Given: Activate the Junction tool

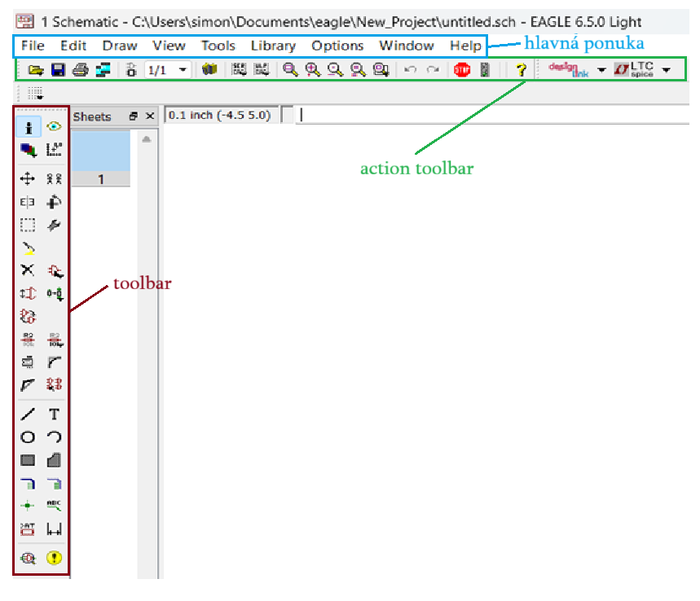Looking at the screenshot, I should (27, 504).
